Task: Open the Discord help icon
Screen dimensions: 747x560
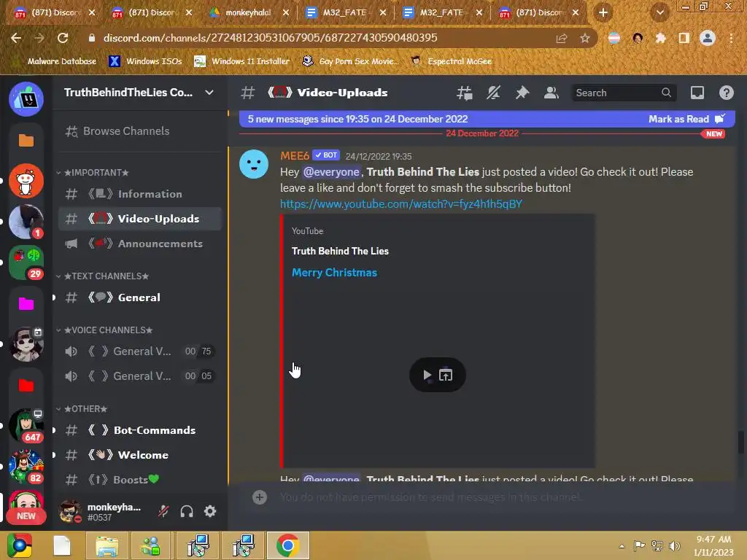Action: coord(726,93)
